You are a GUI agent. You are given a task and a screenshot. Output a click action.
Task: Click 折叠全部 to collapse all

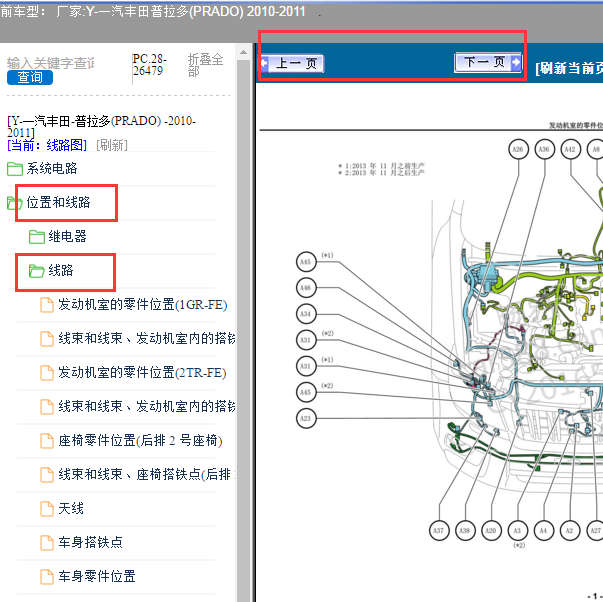[x=205, y=65]
